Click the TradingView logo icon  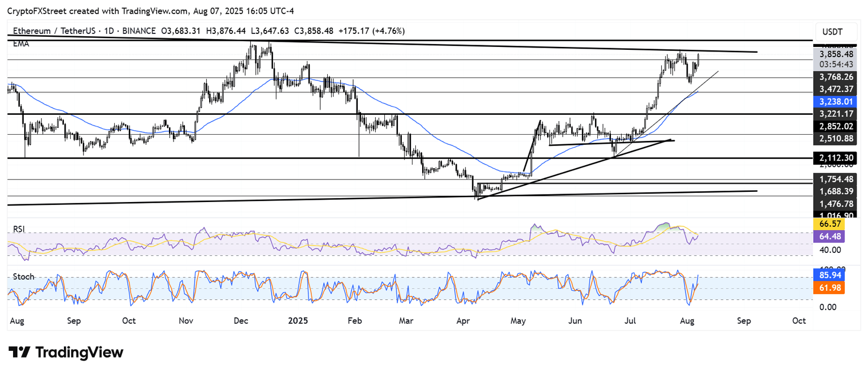(19, 352)
